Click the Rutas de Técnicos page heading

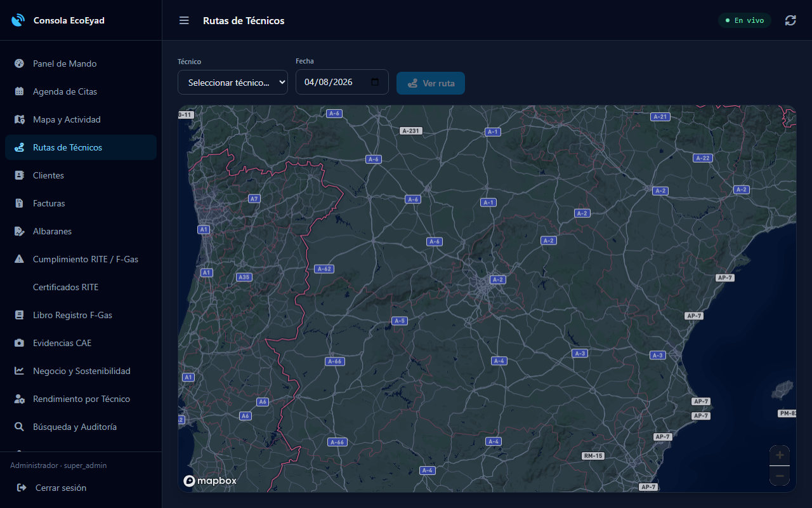[244, 20]
